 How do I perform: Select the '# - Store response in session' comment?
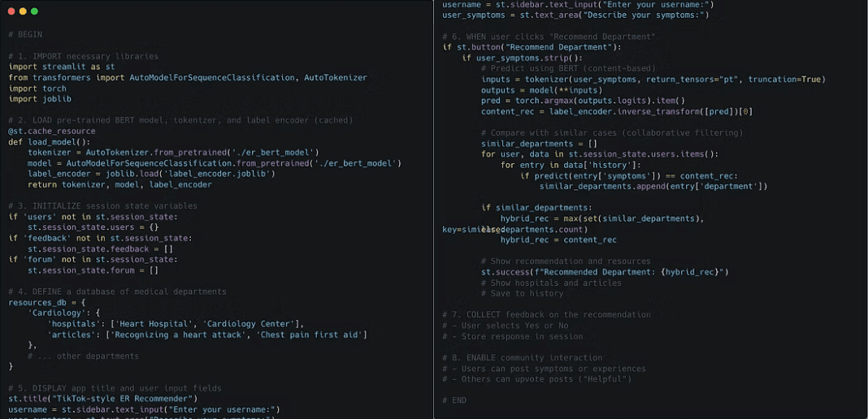click(x=513, y=337)
